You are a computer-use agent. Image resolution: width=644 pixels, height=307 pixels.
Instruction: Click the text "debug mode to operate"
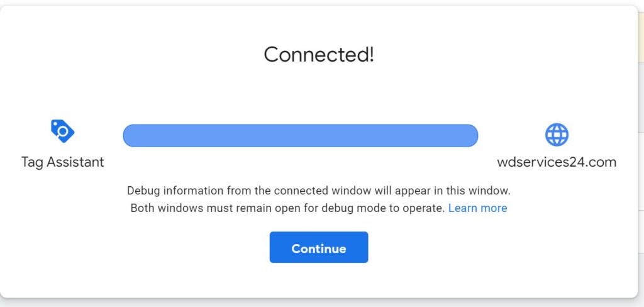(383, 208)
